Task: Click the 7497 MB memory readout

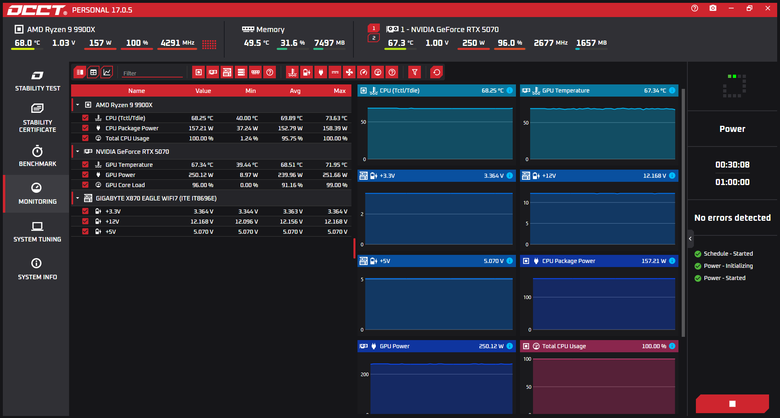Action: 329,43
